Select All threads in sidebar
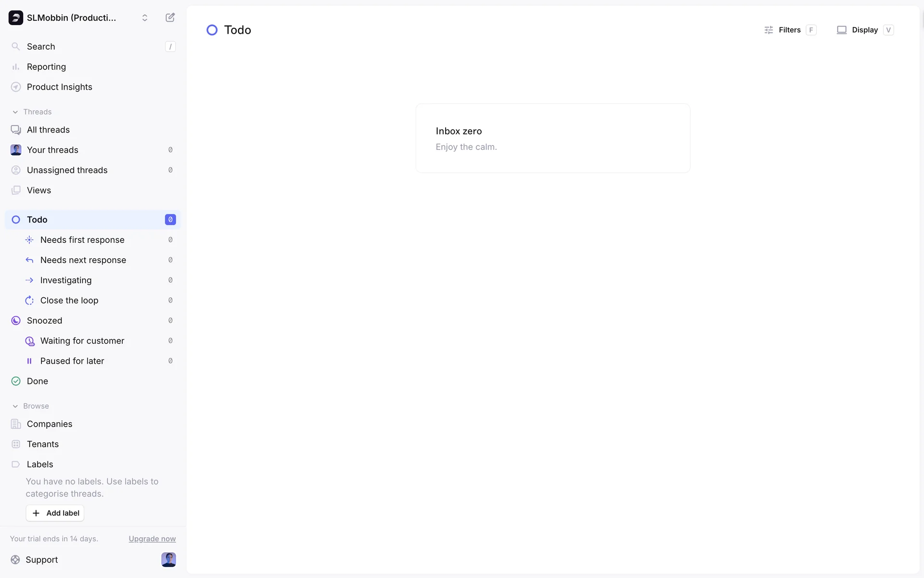 pyautogui.click(x=48, y=130)
